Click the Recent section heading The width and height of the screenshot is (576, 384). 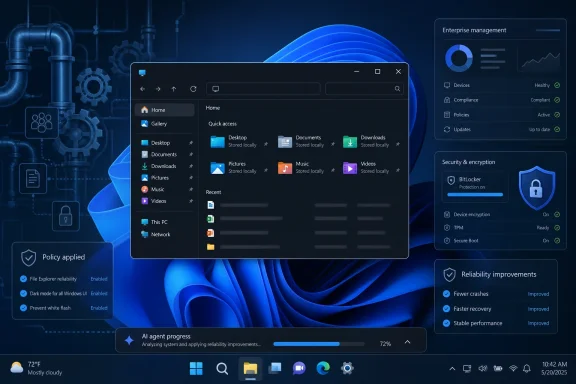[213, 192]
